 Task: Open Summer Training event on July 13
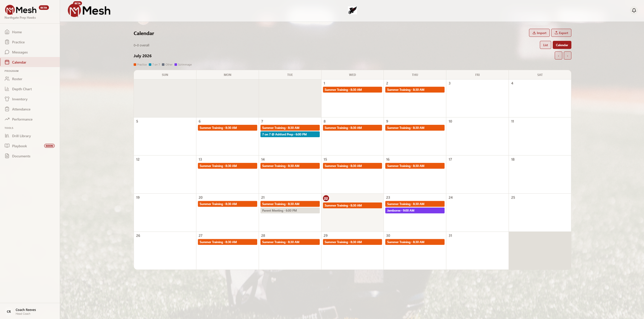(x=227, y=166)
